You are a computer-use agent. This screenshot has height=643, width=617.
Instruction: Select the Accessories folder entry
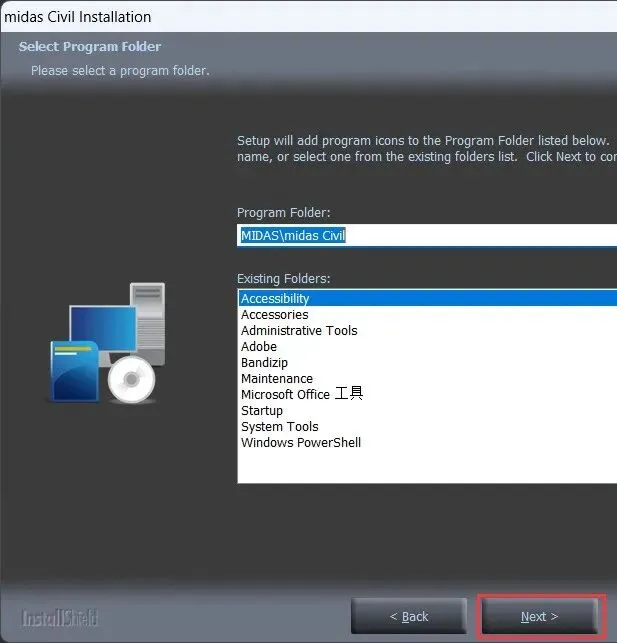point(428,315)
